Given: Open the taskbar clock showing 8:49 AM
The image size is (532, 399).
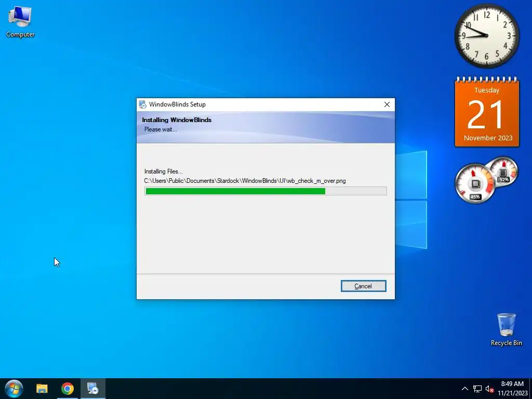Looking at the screenshot, I should 512,389.
